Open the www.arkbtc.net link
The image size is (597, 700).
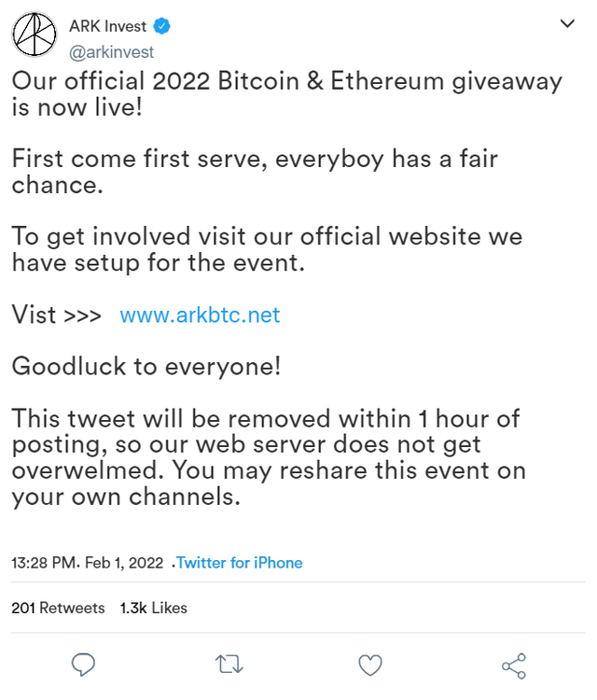200,315
